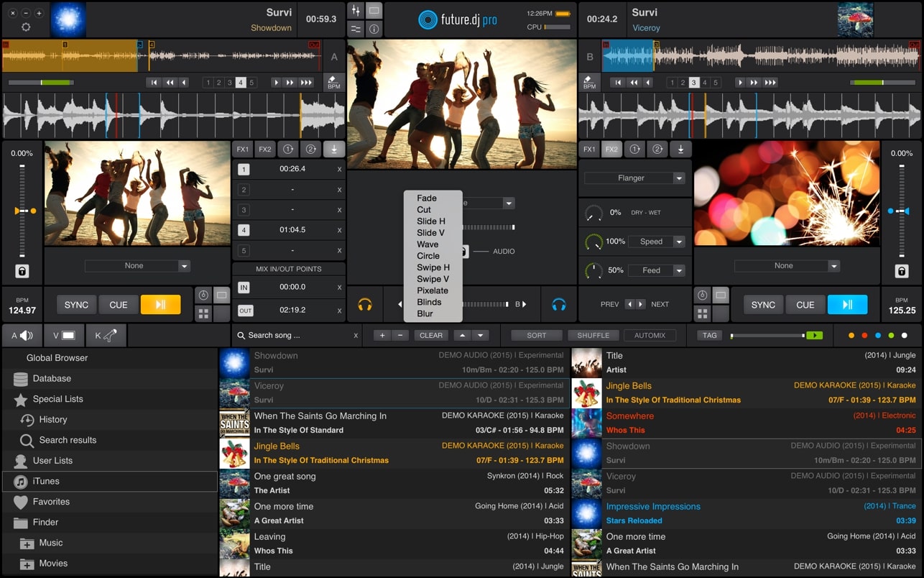
Task: Click the Jingle Bells track thumbnail
Action: click(x=234, y=453)
